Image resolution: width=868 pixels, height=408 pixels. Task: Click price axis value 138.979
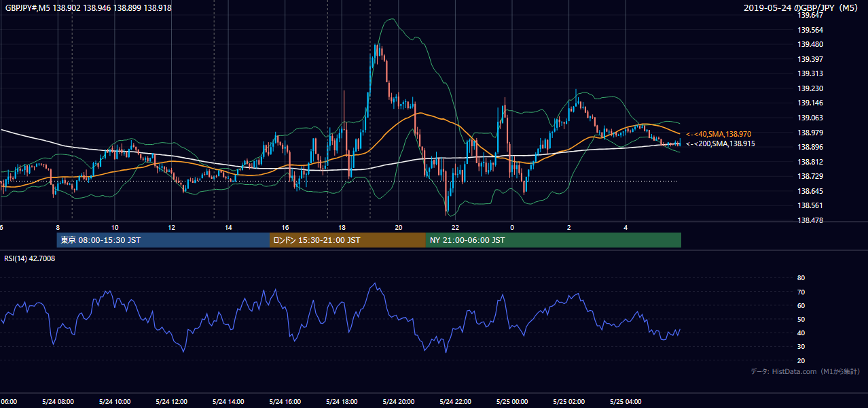tap(810, 133)
